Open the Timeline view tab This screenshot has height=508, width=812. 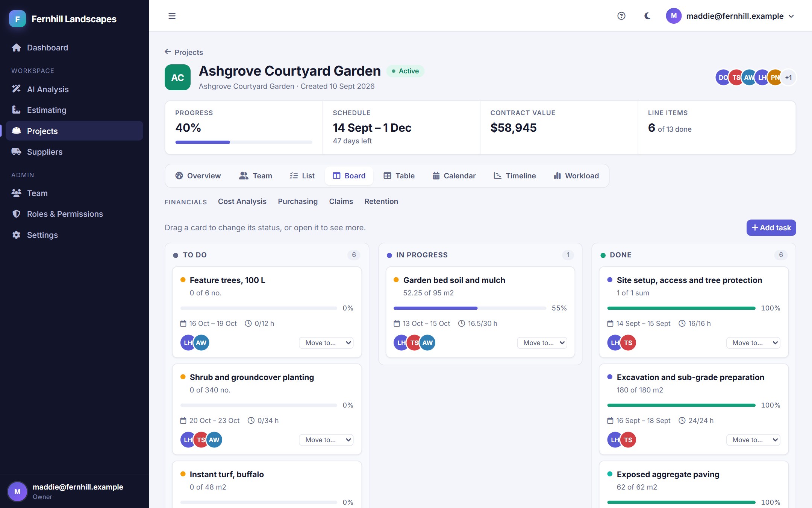515,176
